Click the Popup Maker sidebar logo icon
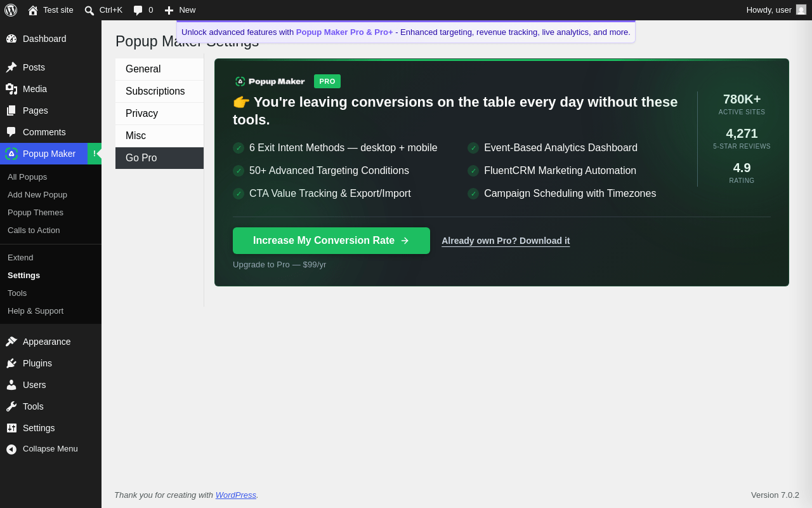Viewport: 812px width, 508px height. pos(11,154)
